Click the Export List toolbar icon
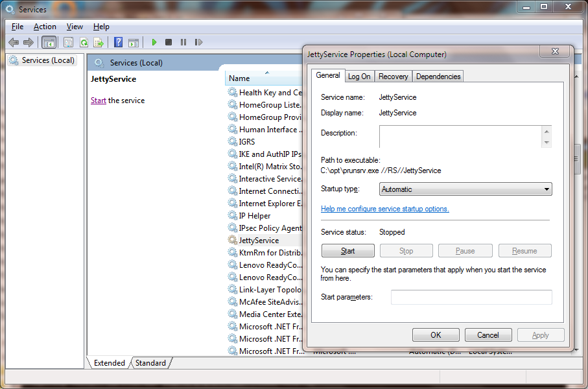The width and height of the screenshot is (588, 389). [x=99, y=42]
